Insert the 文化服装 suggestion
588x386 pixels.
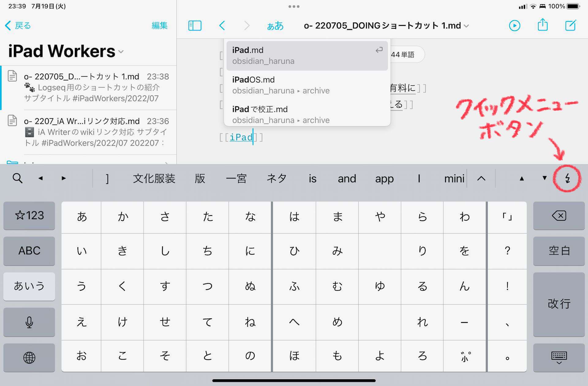click(154, 178)
